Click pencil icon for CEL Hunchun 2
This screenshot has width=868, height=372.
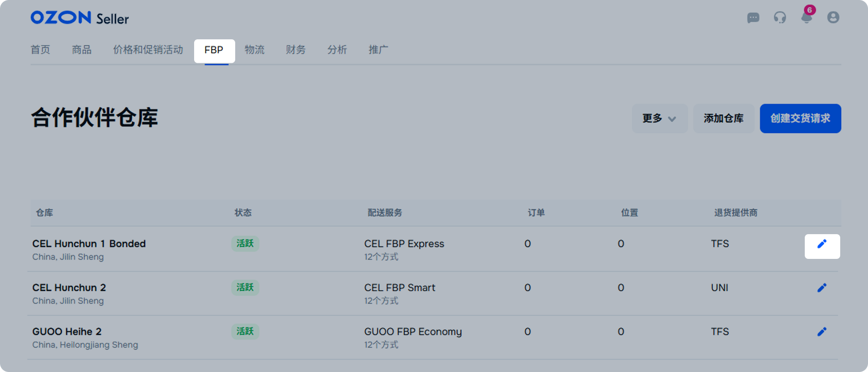pyautogui.click(x=822, y=288)
